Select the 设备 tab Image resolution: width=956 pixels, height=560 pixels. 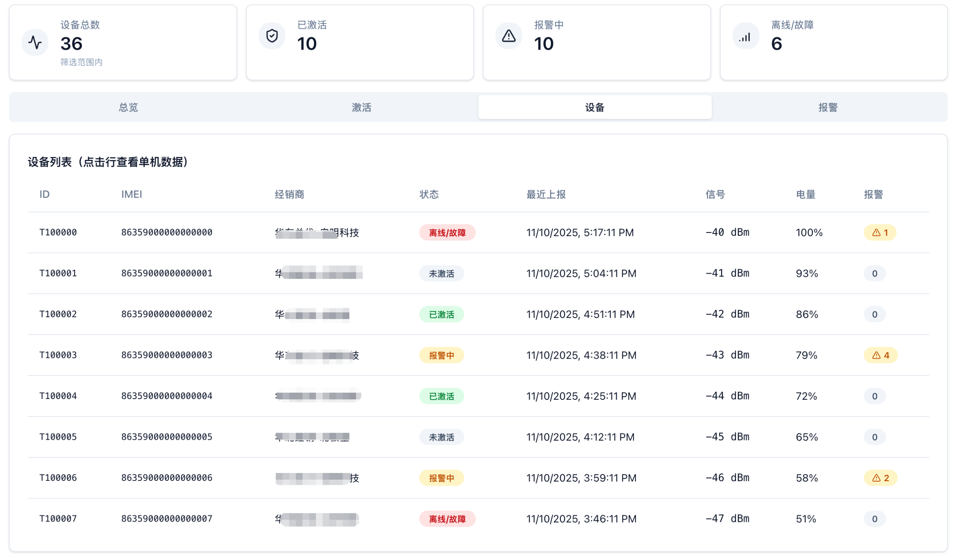(595, 107)
